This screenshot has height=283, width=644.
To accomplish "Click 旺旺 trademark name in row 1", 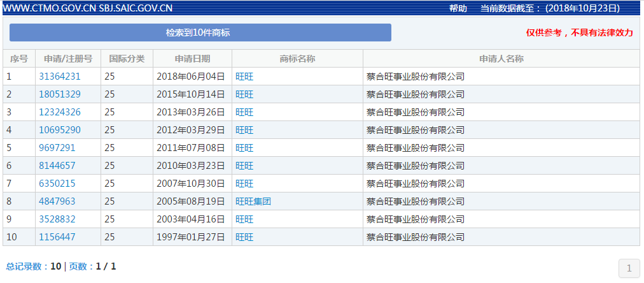I will [244, 76].
